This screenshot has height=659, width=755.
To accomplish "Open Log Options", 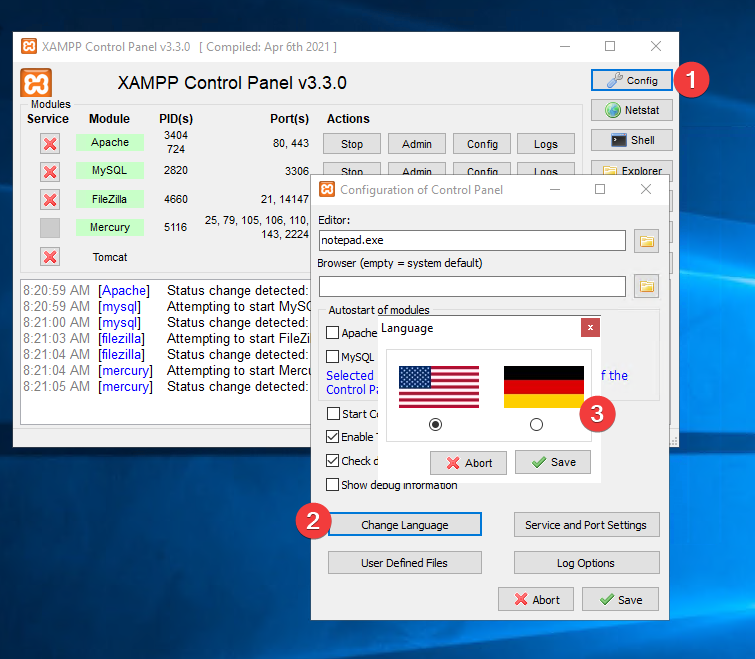I will pyautogui.click(x=586, y=563).
